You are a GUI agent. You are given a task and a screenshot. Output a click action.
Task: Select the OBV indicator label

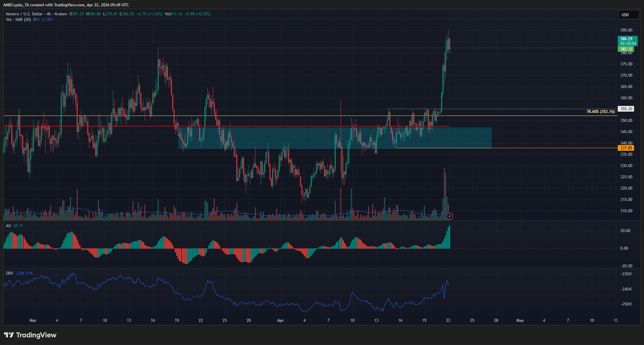pyautogui.click(x=10, y=273)
